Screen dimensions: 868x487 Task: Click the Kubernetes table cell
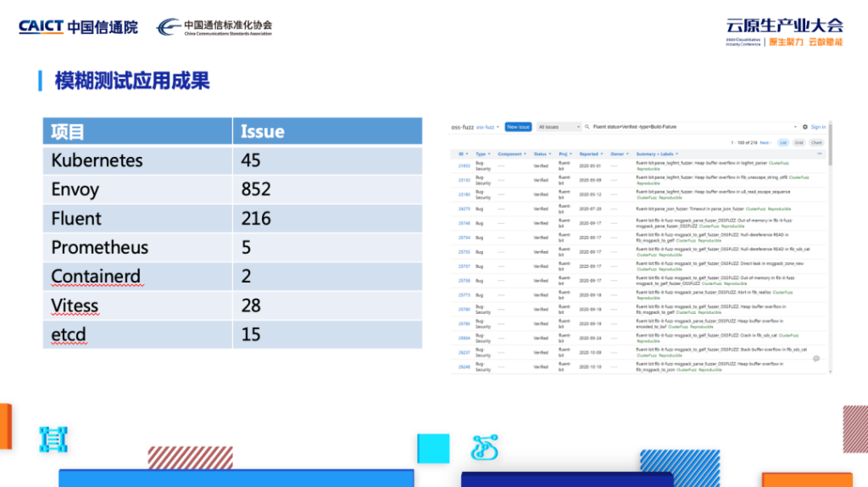coord(138,160)
